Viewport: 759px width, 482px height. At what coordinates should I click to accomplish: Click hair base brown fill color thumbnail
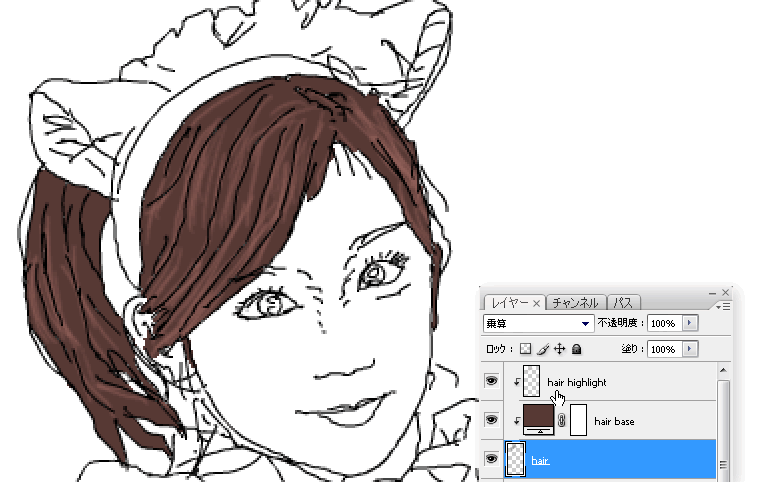(x=538, y=420)
